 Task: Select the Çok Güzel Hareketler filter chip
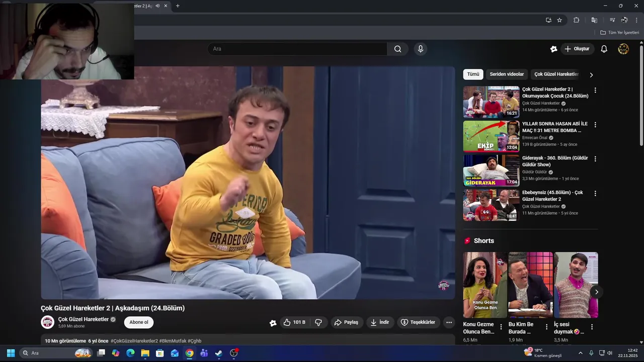556,74
